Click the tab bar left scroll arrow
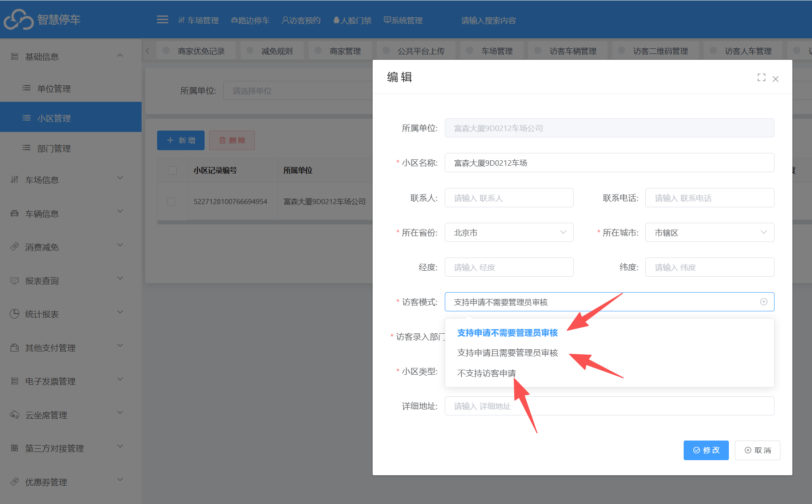 (148, 51)
